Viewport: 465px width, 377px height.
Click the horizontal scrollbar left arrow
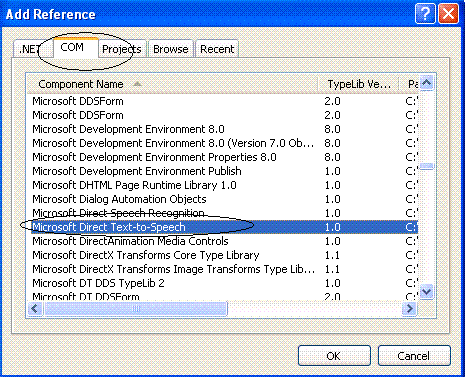pos(35,309)
